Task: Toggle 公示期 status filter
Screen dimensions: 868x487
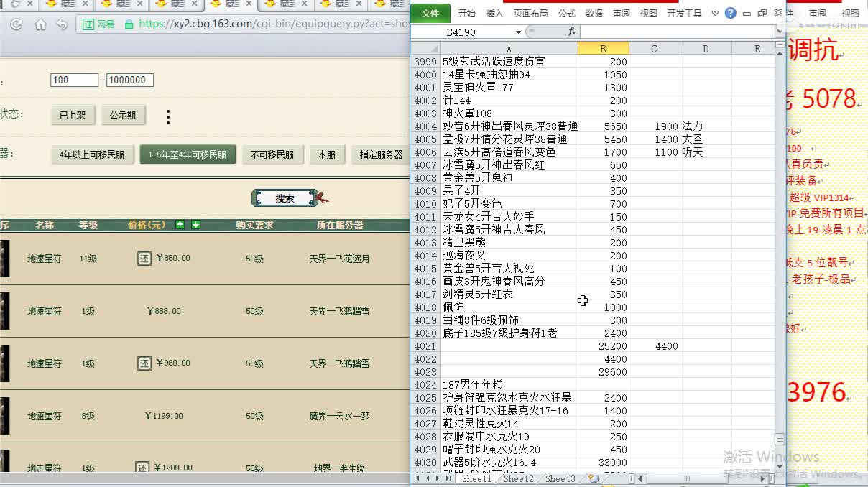Action: click(x=123, y=115)
